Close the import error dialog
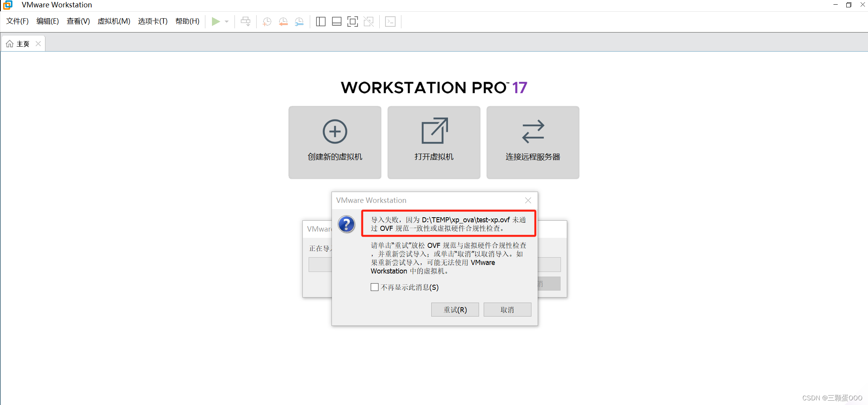Viewport: 868px width, 405px height. click(528, 200)
